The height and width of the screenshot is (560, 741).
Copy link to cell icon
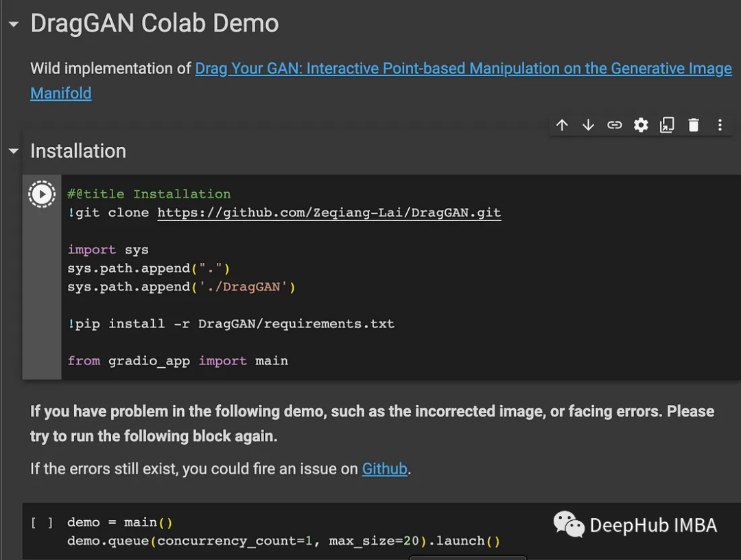614,125
